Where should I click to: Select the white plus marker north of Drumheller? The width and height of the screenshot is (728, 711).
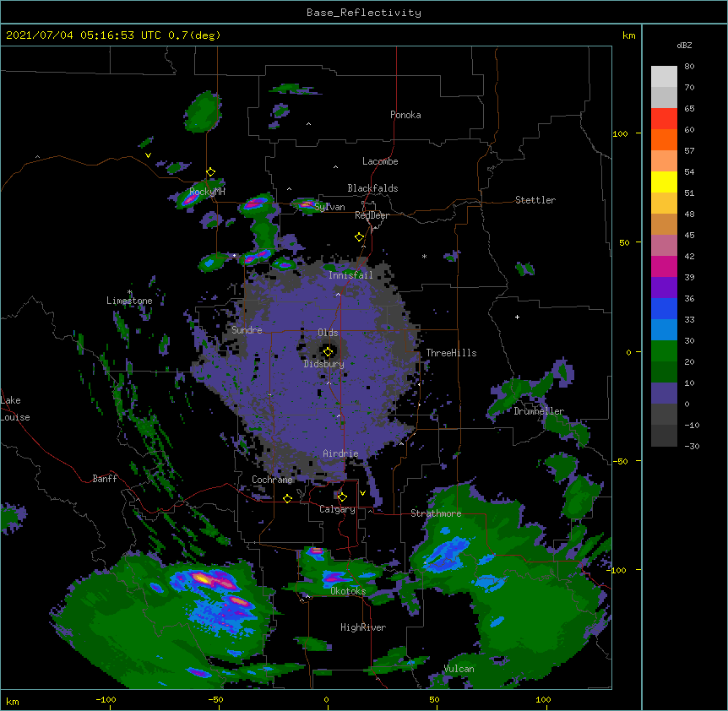[517, 317]
